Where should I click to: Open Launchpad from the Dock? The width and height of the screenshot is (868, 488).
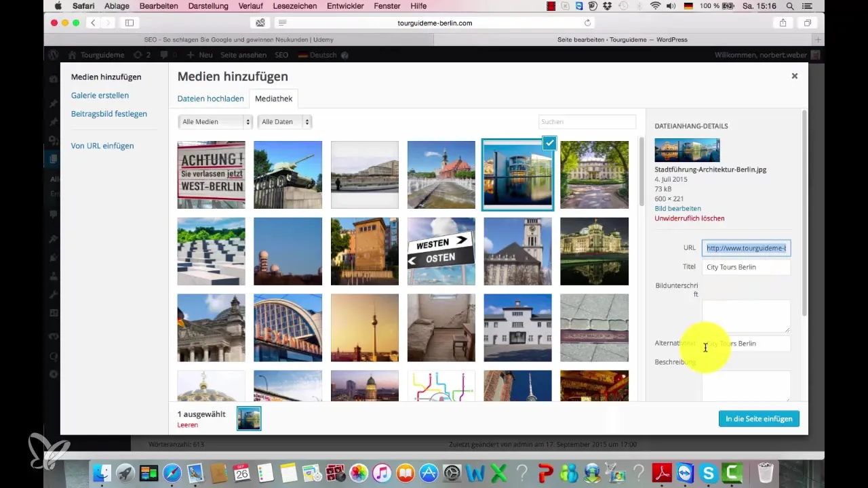pos(125,472)
